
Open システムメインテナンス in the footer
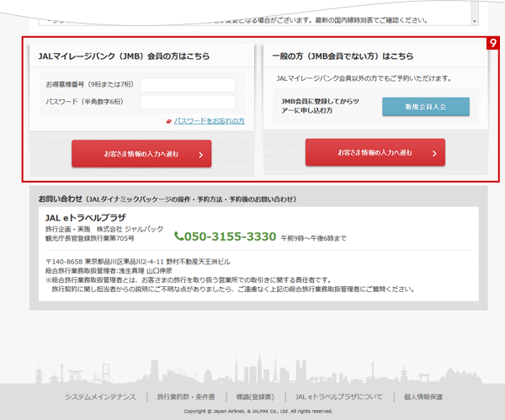click(101, 396)
